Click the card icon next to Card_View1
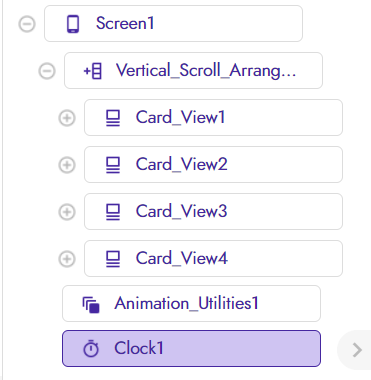 [x=113, y=118]
